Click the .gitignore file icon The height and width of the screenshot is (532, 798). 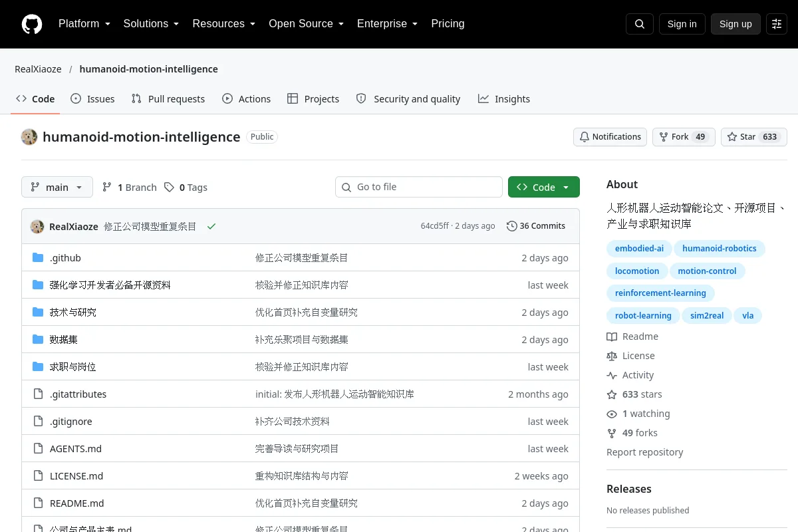pyautogui.click(x=38, y=422)
